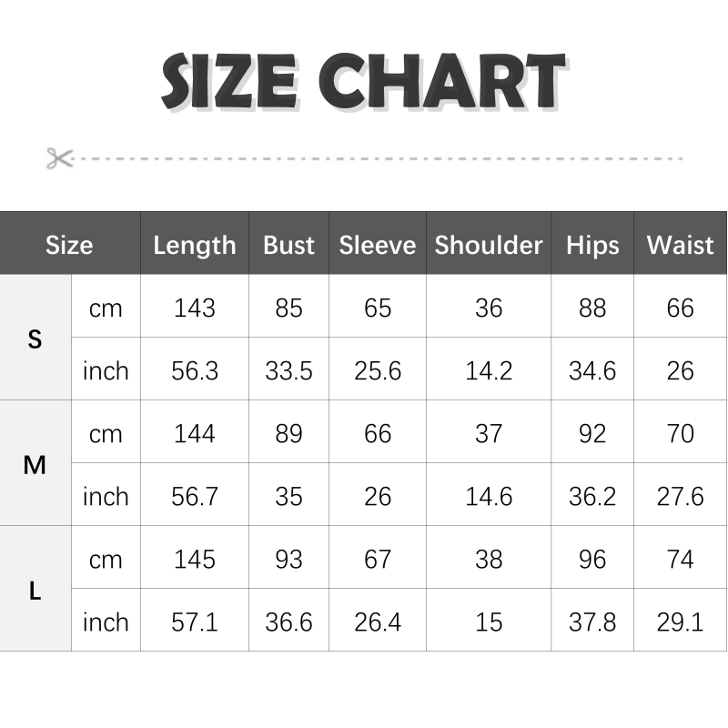The height and width of the screenshot is (728, 728).
Task: Select the L size row label
Action: [35, 591]
